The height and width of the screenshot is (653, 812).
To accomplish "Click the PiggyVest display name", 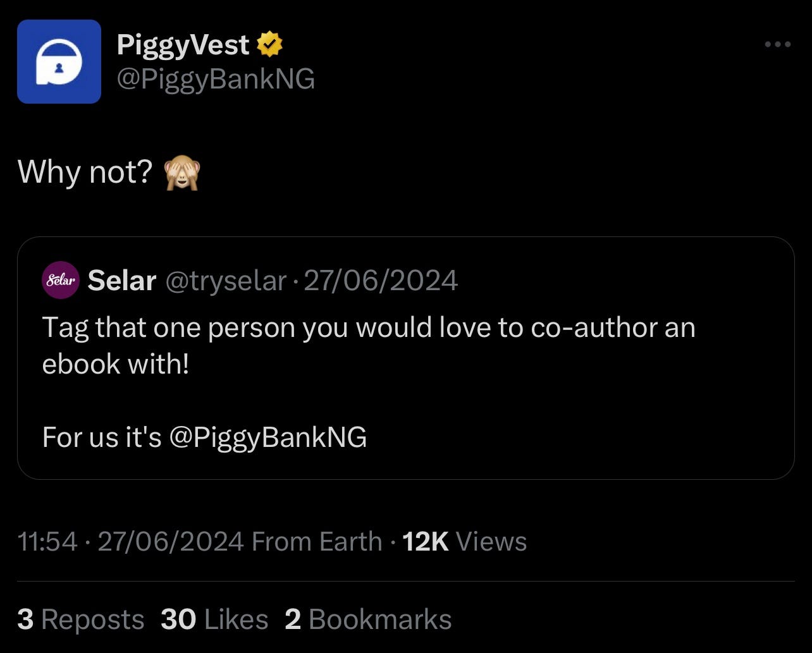I will (x=183, y=43).
